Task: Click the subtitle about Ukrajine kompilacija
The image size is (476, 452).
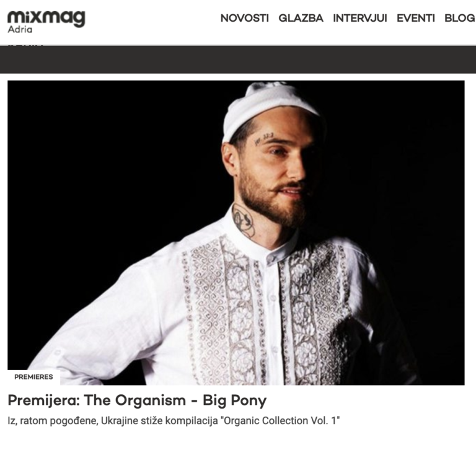Action: click(174, 421)
